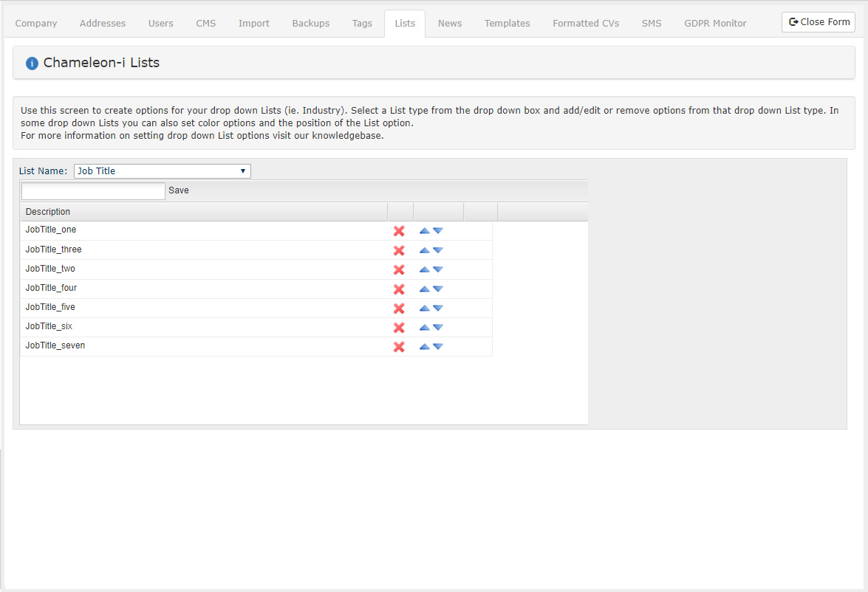Select the JobTitle_five row text
Screen dimensions: 868x592
point(50,307)
